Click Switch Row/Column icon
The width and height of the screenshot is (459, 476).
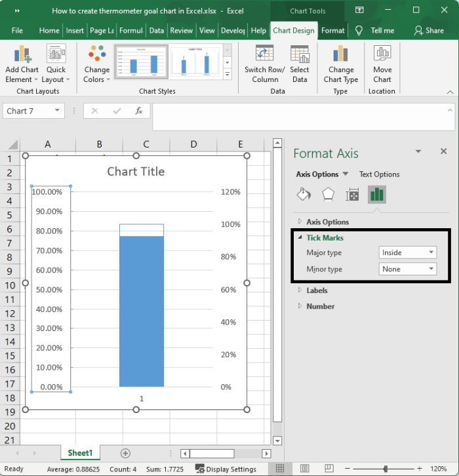[x=264, y=55]
